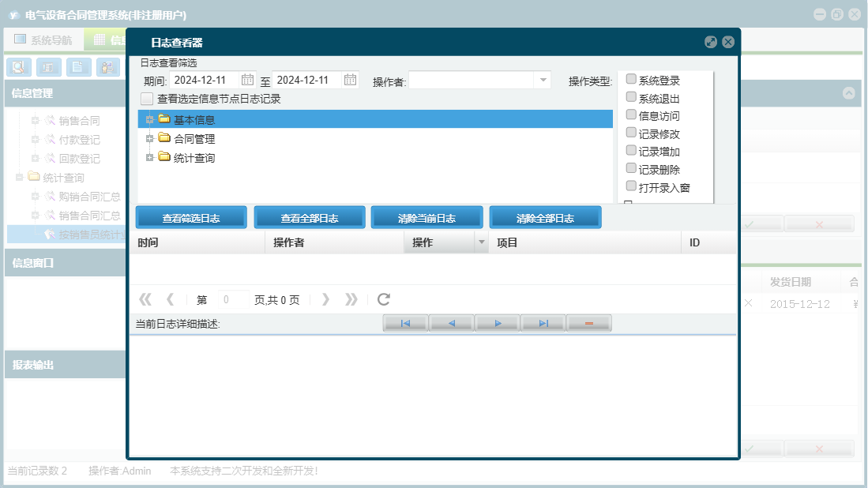This screenshot has height=488, width=868.
Task: Check the 打开录入窗 operation type
Action: pyautogui.click(x=631, y=186)
